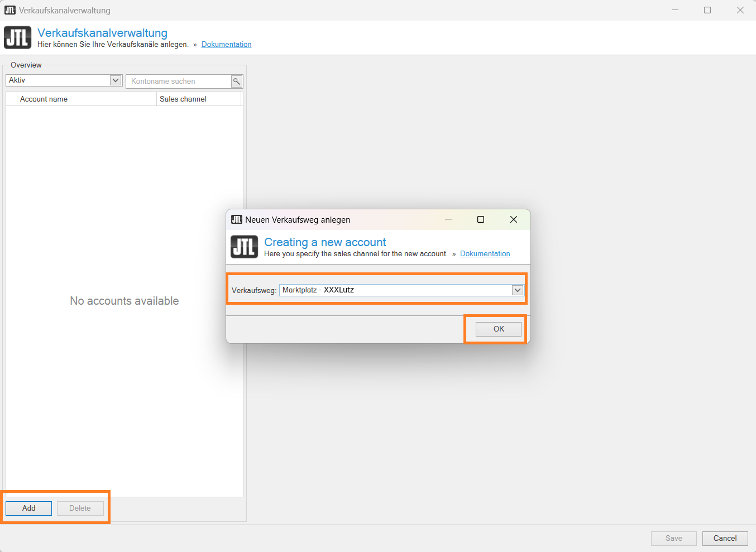
Task: Click the small JTL icon in dialog title bar
Action: 237,219
